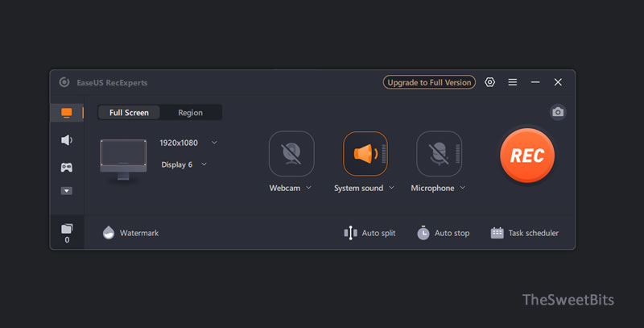The image size is (644, 328).
Task: Open the recordings folder icon
Action: click(x=67, y=229)
